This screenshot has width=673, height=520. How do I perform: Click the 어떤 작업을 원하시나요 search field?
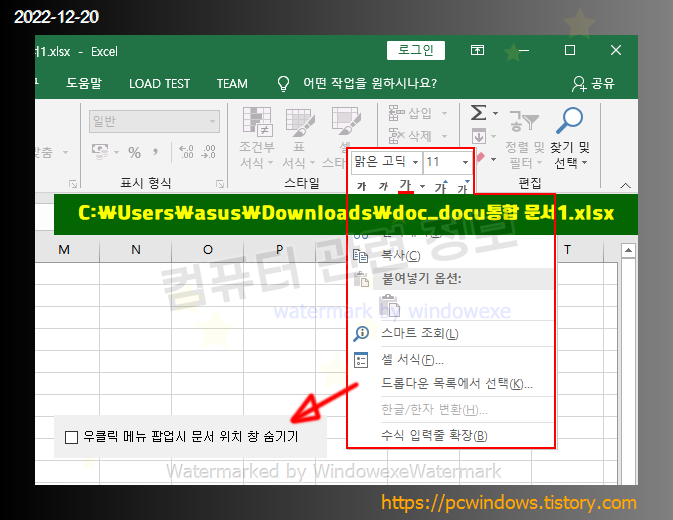click(x=370, y=83)
